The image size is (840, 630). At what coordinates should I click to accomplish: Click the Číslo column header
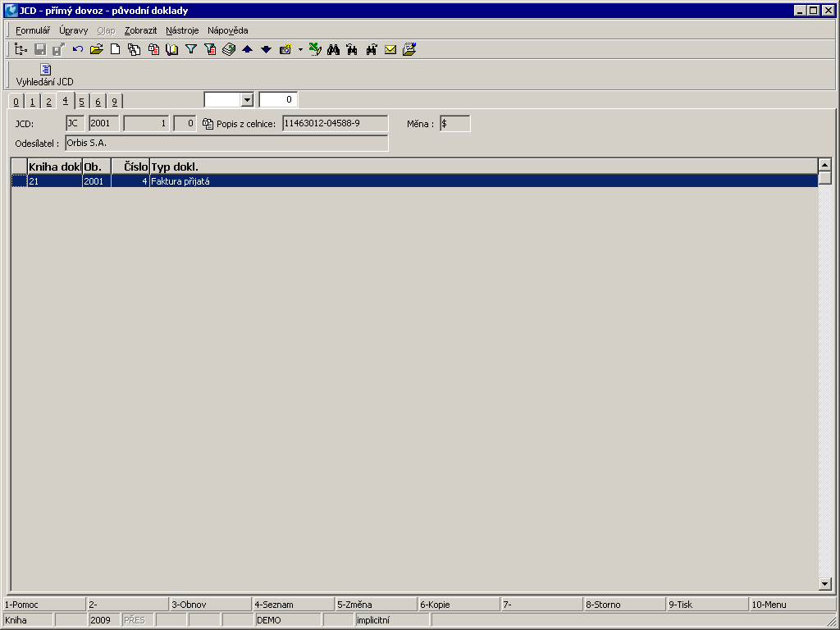[130, 167]
